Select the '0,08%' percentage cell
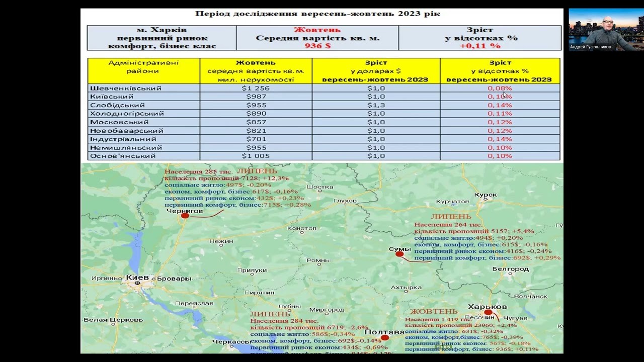Screen dimensions: 644x362 (x=500, y=88)
